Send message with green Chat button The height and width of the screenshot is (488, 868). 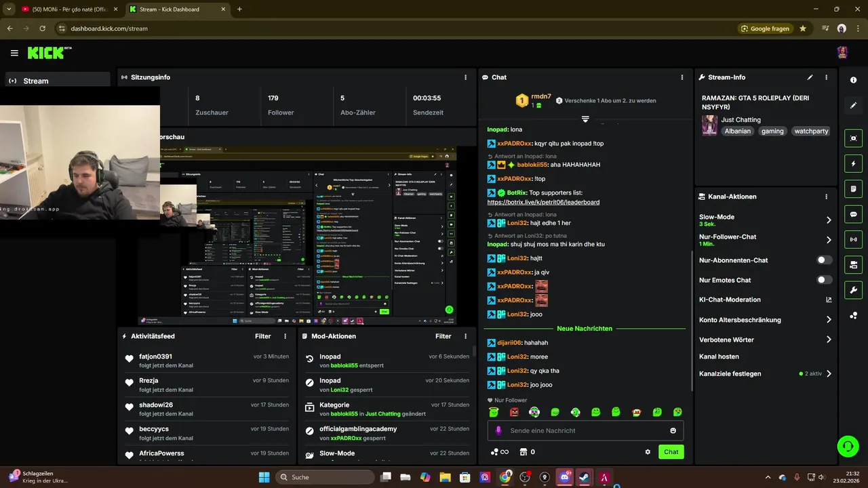click(671, 452)
